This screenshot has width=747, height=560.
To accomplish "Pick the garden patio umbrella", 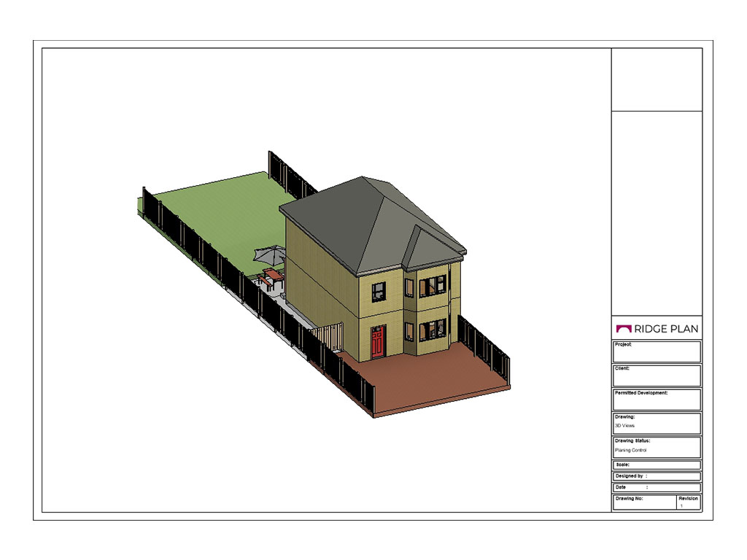I will point(271,255).
